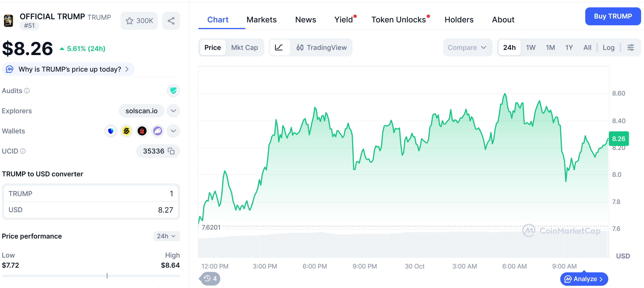Click the Buy TRUMP button
644x288 pixels.
pos(613,16)
